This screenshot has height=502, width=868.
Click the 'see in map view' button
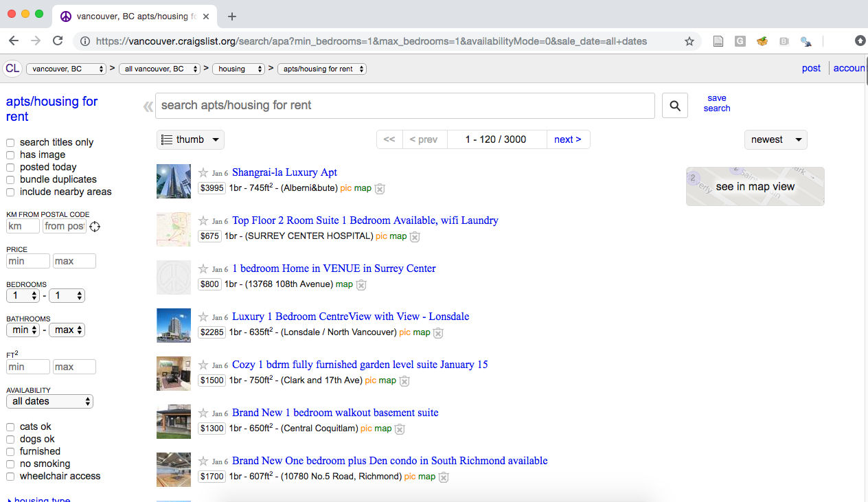(x=755, y=187)
